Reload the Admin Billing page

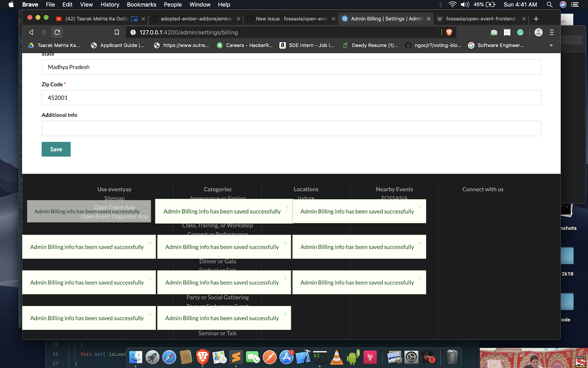coord(57,32)
